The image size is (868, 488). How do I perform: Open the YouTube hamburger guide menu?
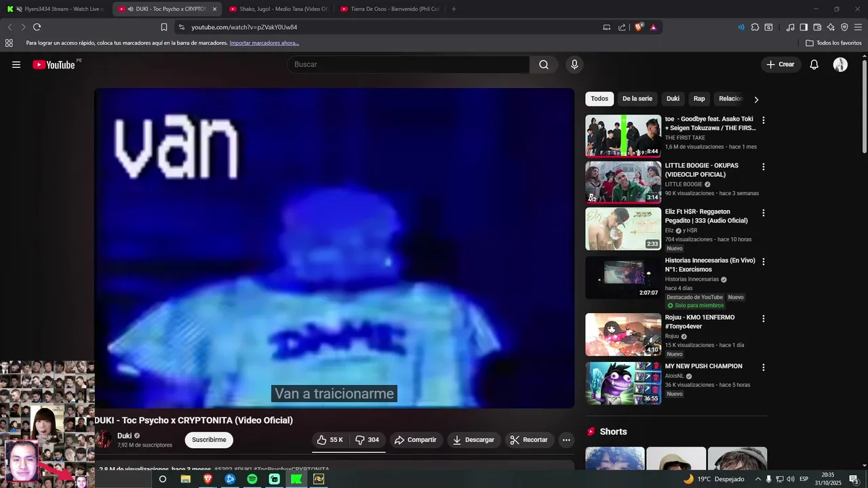[16, 64]
